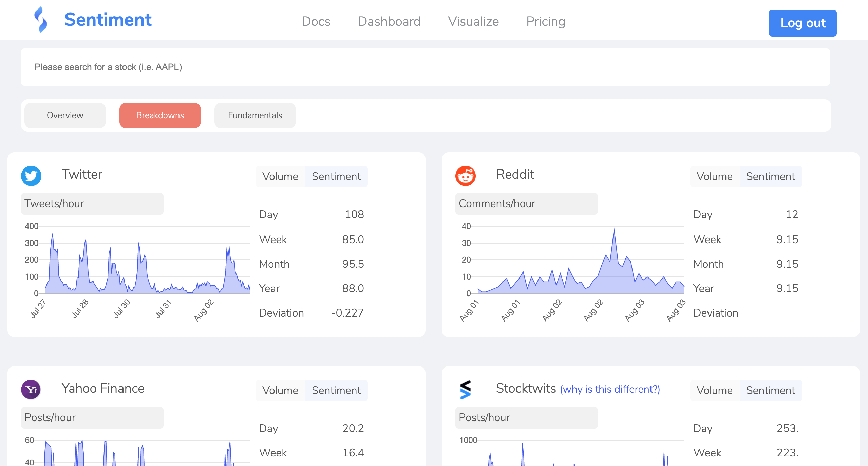Select Volume on the Stocktwits card
The image size is (868, 466).
tap(714, 390)
